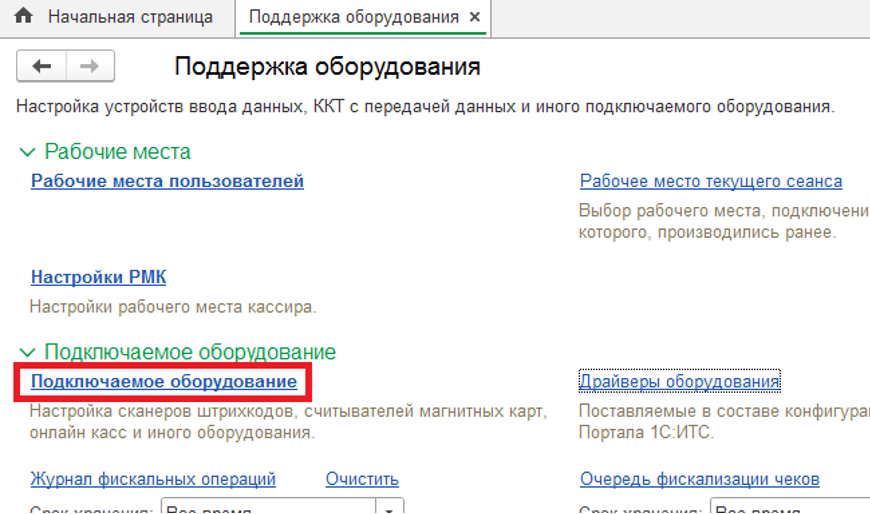This screenshot has height=514, width=870.
Task: Switch to the Начальная страница tab
Action: 130,17
